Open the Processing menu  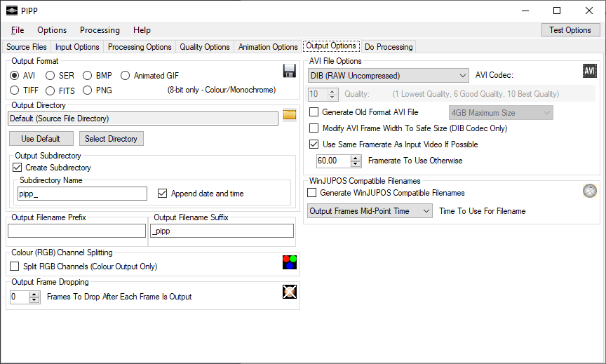[100, 30]
